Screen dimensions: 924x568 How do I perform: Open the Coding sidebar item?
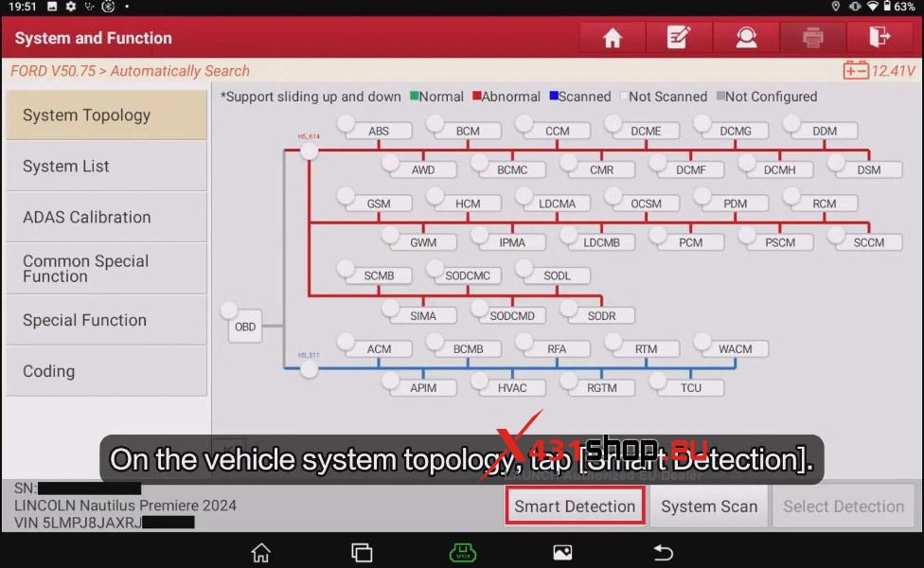pos(107,371)
